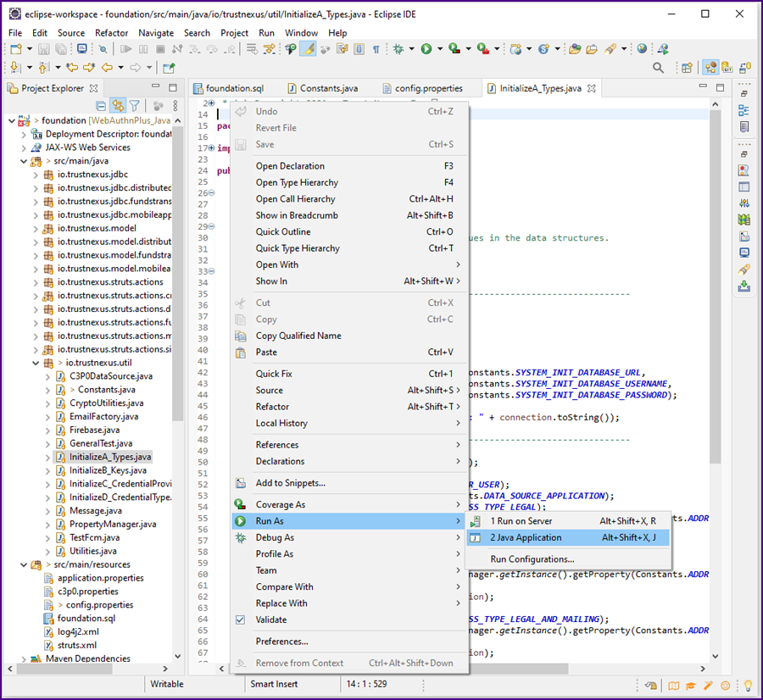This screenshot has width=763, height=700.
Task: Toggle Block Selection mode in toolbar
Action: [x=359, y=49]
